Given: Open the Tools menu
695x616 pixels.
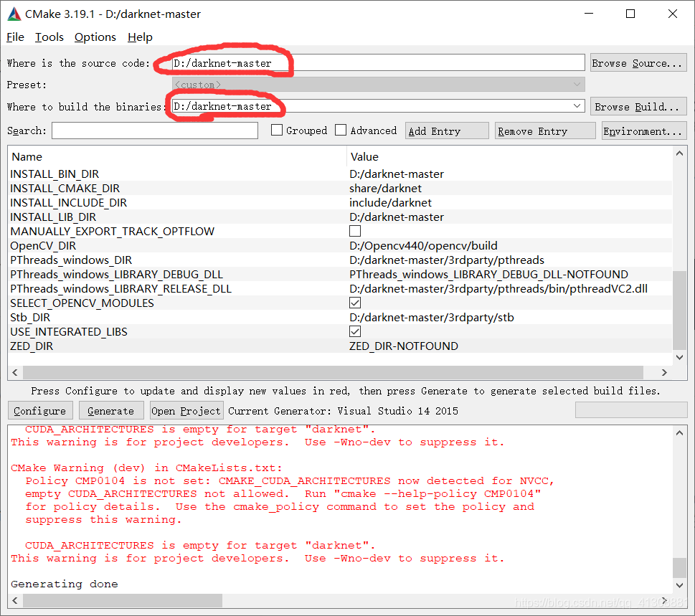Looking at the screenshot, I should [x=49, y=37].
